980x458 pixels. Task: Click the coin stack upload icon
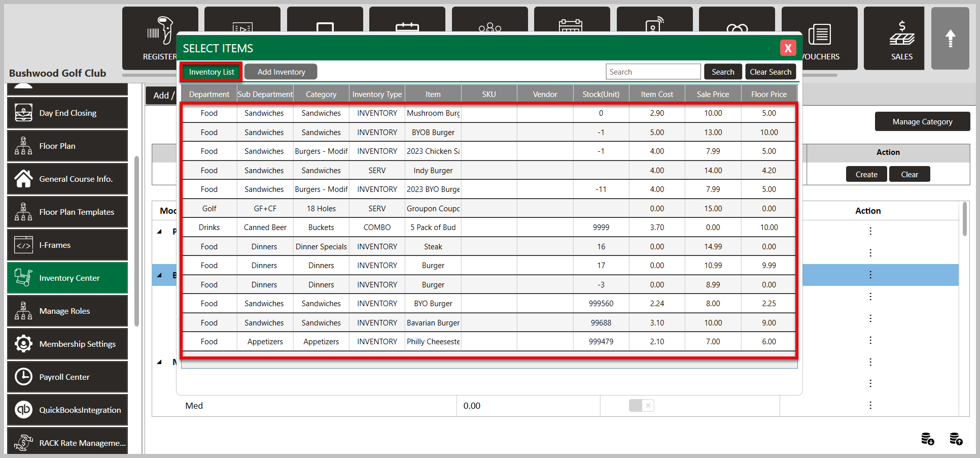(x=956, y=439)
